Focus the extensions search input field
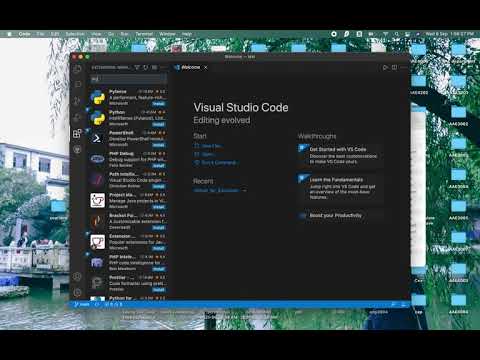This screenshot has height=360, width=480. point(128,79)
